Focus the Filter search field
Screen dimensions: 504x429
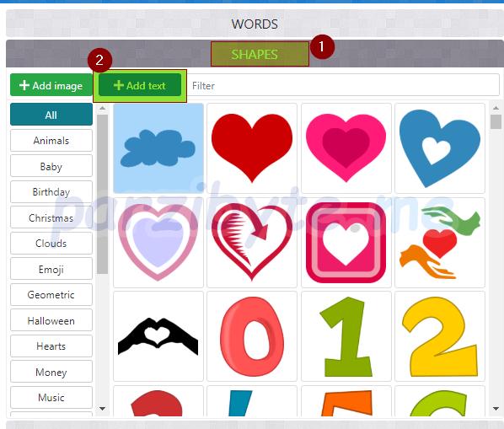point(343,85)
